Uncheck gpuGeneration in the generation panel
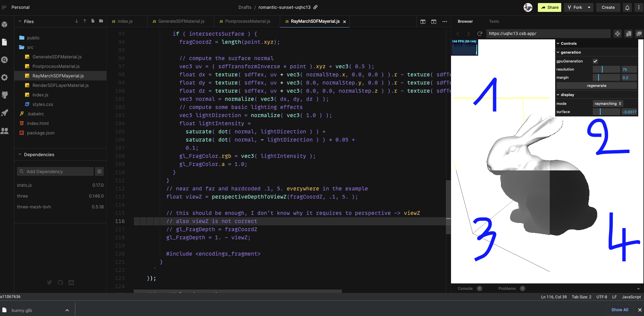Image resolution: width=644 pixels, height=316 pixels. [595, 61]
